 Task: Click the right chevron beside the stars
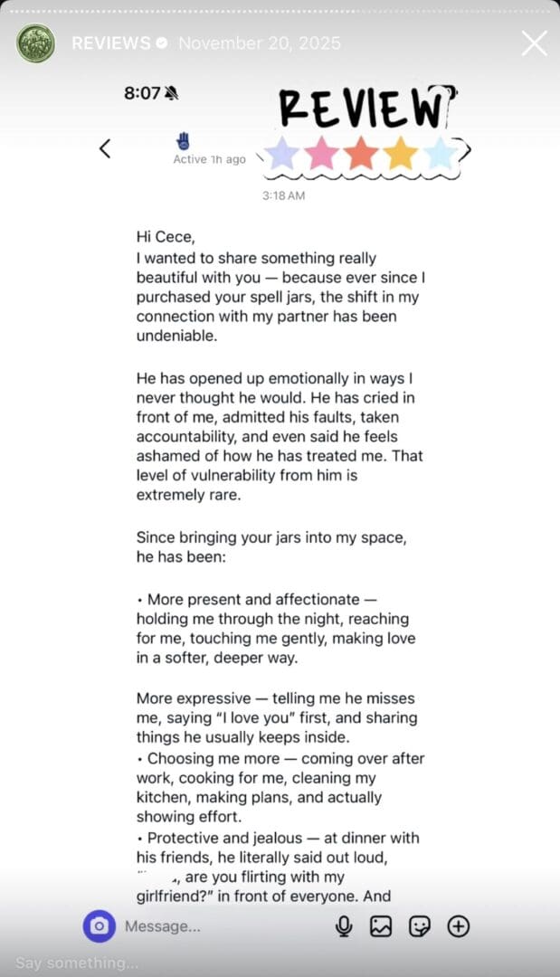(465, 151)
